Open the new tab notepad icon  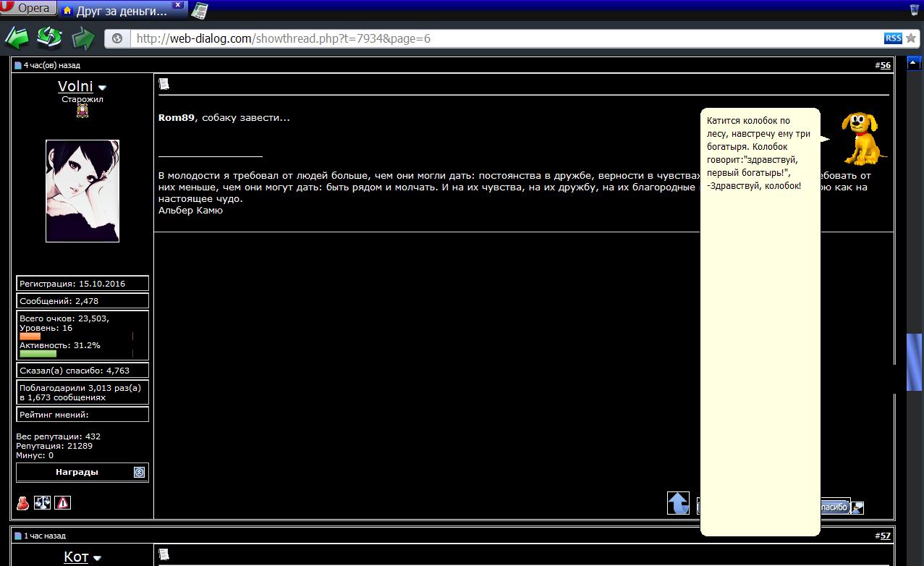200,10
